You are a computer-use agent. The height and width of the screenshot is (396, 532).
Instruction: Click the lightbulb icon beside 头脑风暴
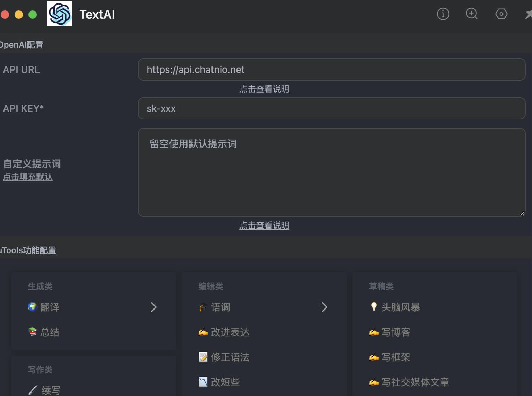(374, 307)
